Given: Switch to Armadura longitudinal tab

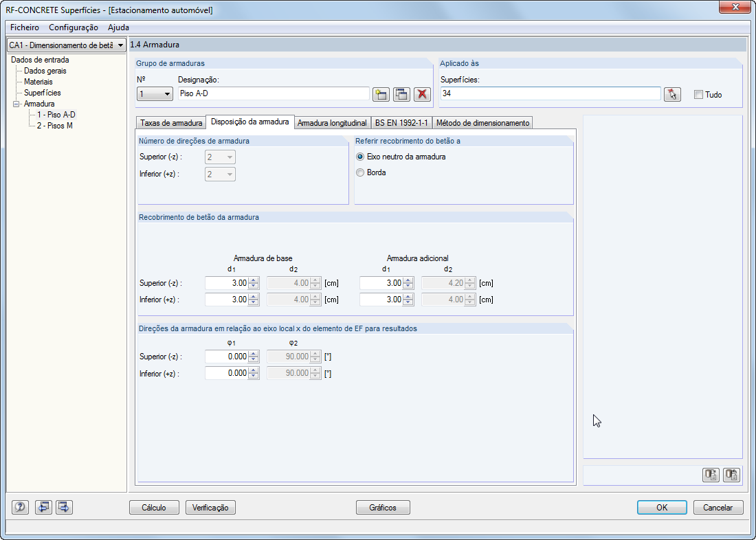Looking at the screenshot, I should click(332, 123).
